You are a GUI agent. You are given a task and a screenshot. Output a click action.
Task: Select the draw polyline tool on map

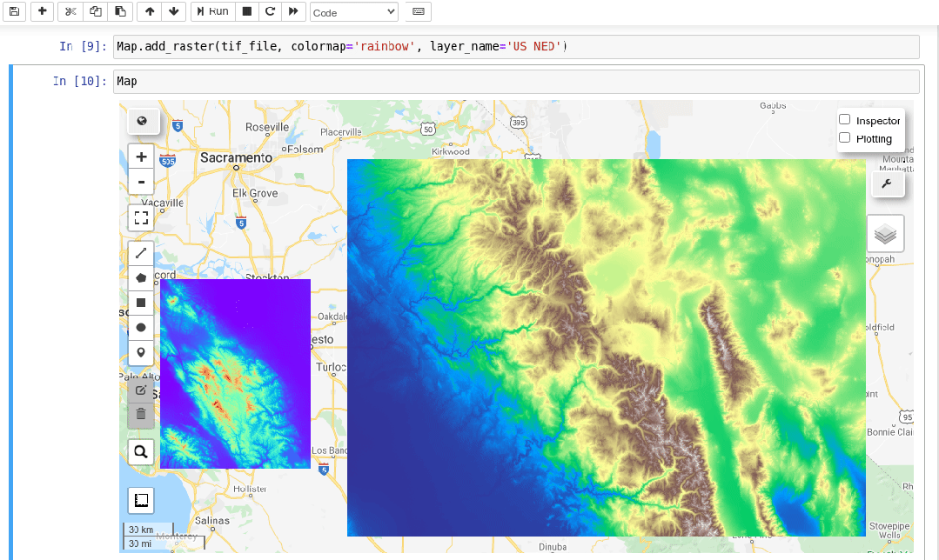tap(141, 254)
